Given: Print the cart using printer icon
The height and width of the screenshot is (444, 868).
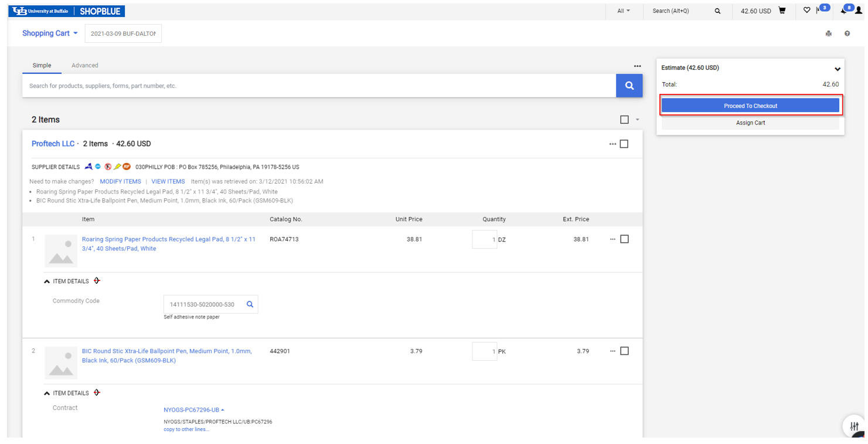Looking at the screenshot, I should [828, 33].
